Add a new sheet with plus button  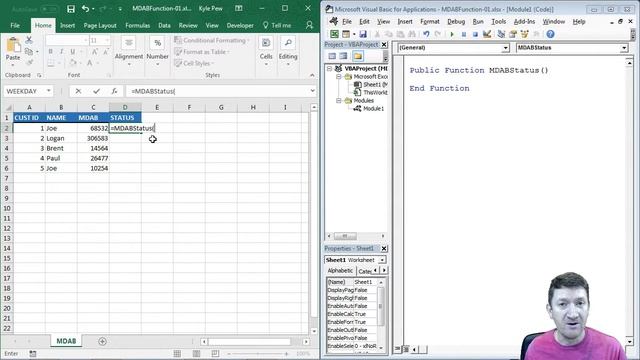(x=102, y=341)
